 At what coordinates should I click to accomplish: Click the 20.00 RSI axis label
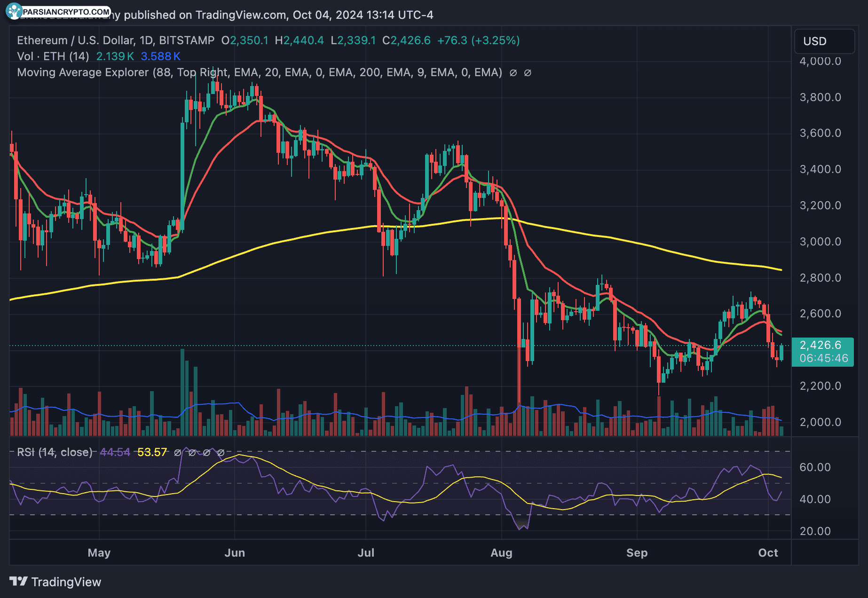click(815, 531)
